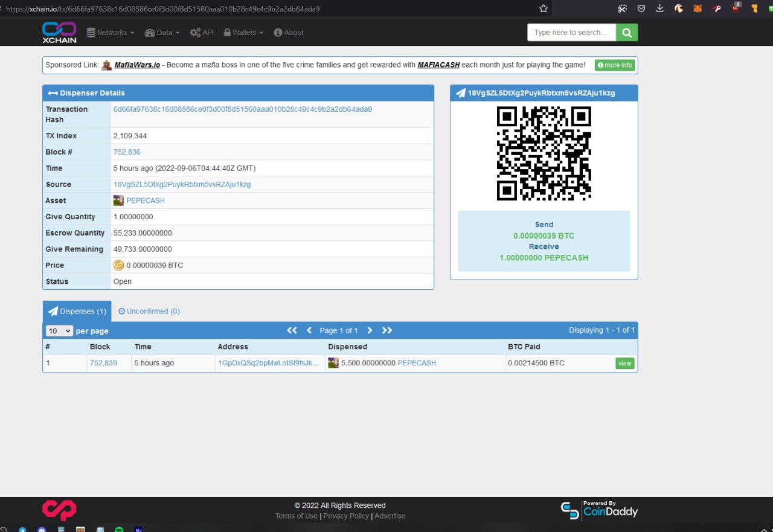
Task: Open the uBlock Origin extension badge
Action: coord(736,8)
